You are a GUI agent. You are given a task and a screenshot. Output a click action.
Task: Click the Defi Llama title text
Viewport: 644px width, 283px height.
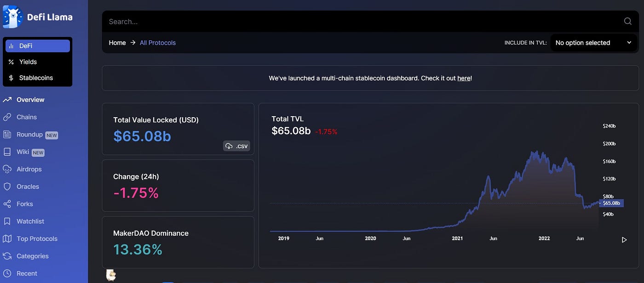[x=50, y=17]
